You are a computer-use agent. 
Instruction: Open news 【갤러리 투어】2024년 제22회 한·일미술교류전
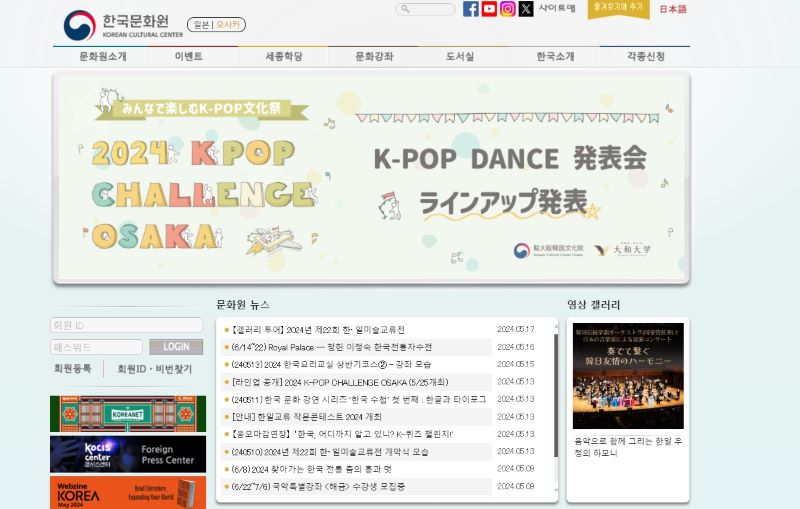click(318, 329)
